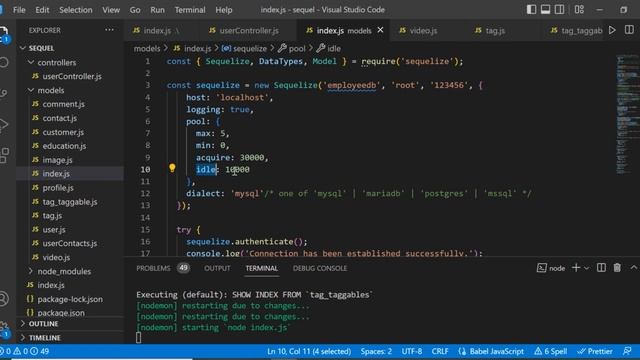Split the editor right
Screen dimensions: 640x360
point(629,30)
